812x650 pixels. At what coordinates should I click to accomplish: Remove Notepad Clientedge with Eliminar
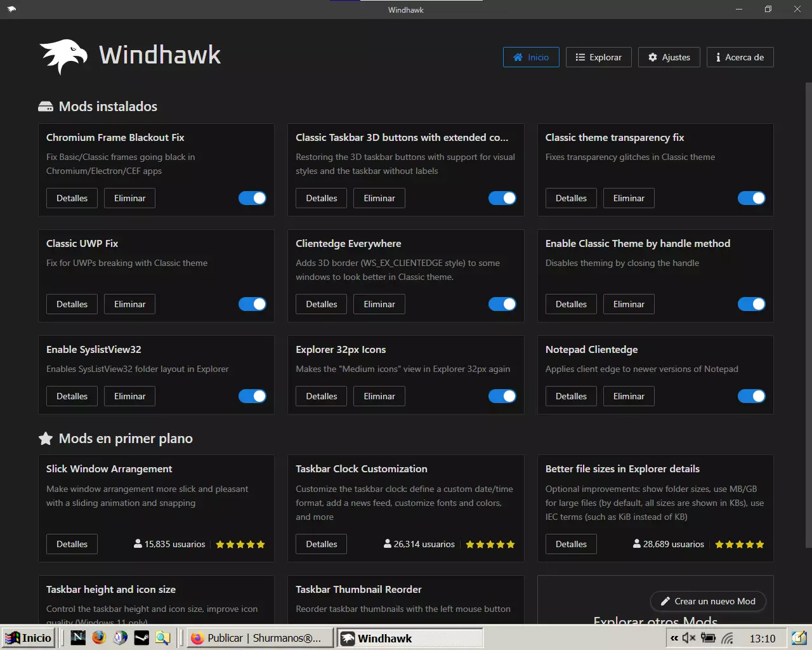point(629,396)
